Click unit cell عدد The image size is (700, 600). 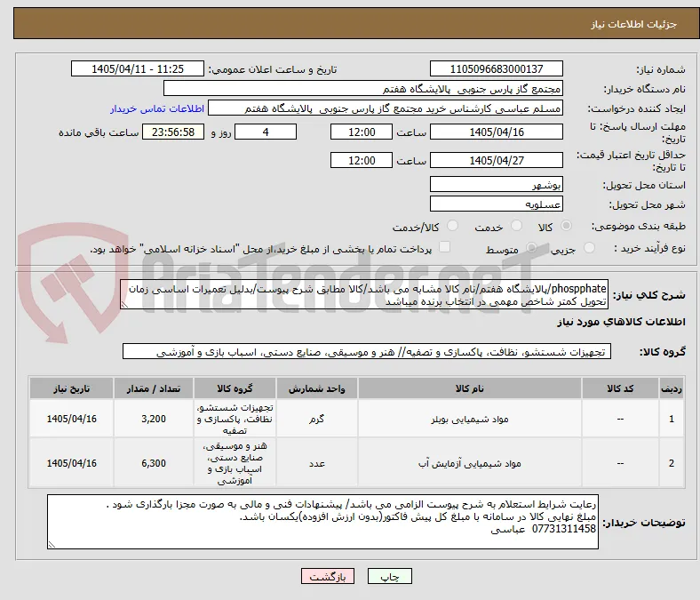[x=316, y=463]
